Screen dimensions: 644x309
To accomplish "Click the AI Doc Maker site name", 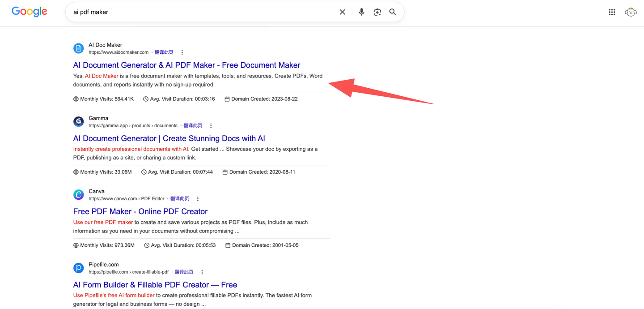I will pos(105,45).
